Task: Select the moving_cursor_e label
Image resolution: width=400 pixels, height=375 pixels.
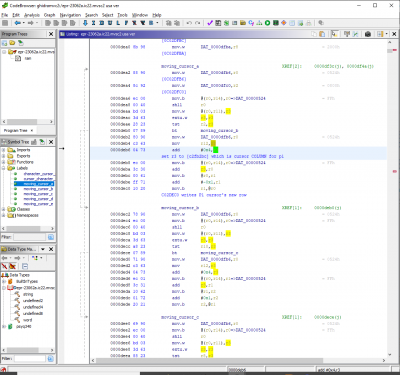Action: coord(38,204)
